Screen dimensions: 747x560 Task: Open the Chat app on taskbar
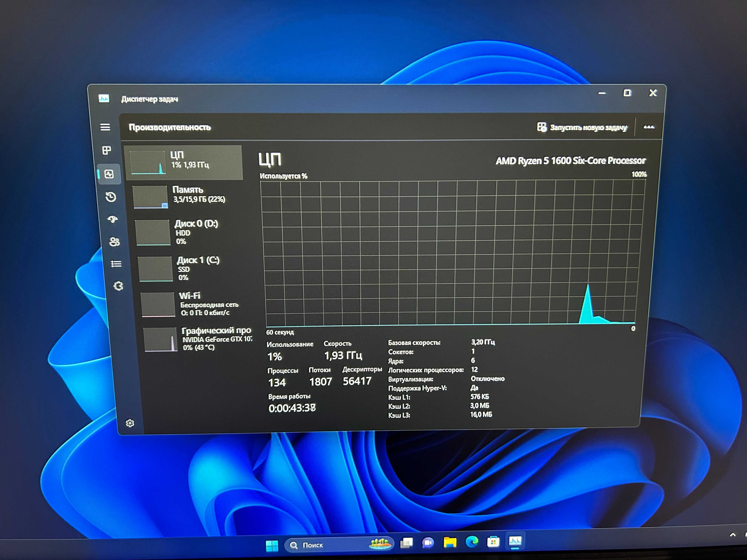click(x=428, y=543)
